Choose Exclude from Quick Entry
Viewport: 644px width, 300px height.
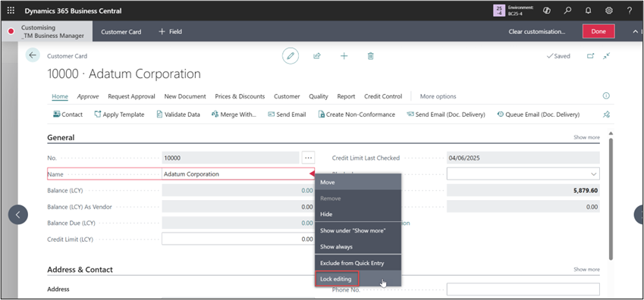pyautogui.click(x=358, y=263)
